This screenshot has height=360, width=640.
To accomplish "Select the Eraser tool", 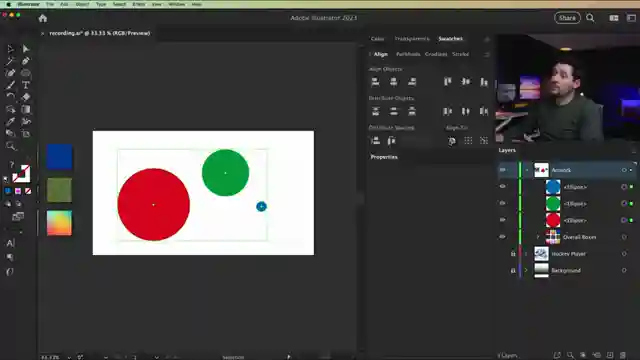I will click(26, 97).
